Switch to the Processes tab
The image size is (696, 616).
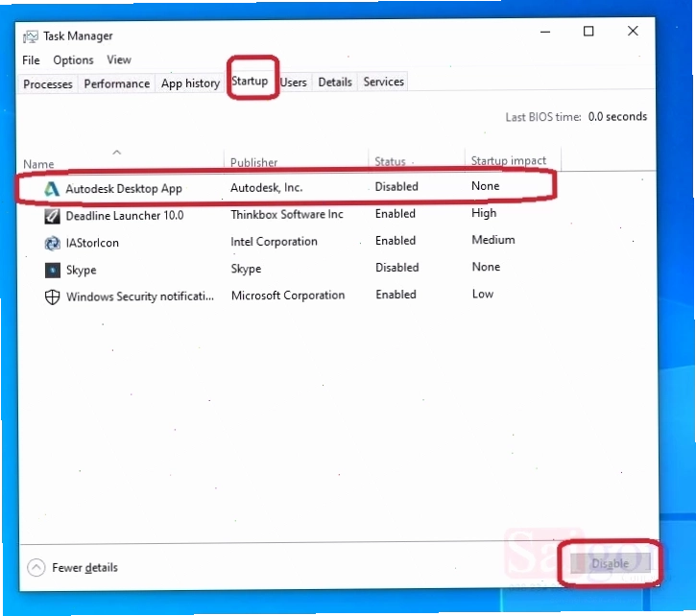coord(47,83)
